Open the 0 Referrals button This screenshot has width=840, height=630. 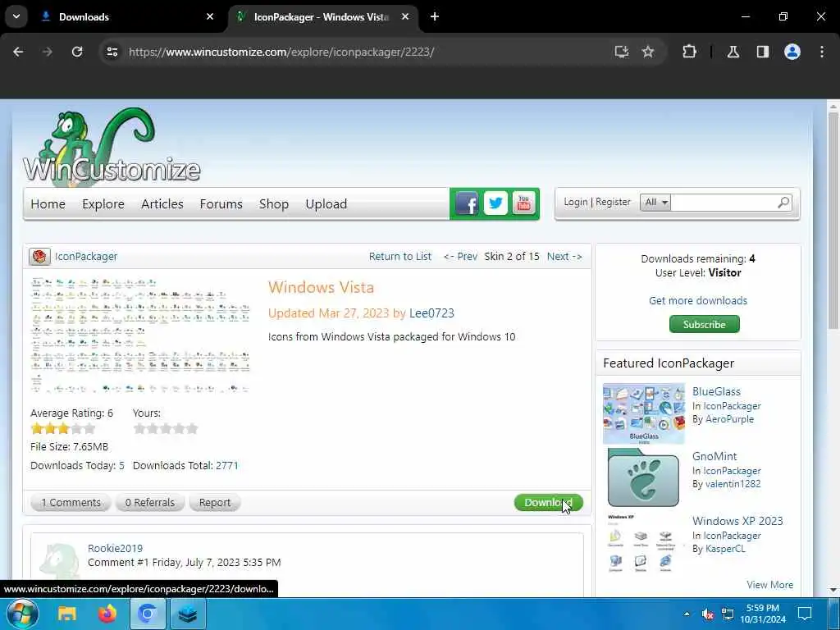[x=150, y=503]
